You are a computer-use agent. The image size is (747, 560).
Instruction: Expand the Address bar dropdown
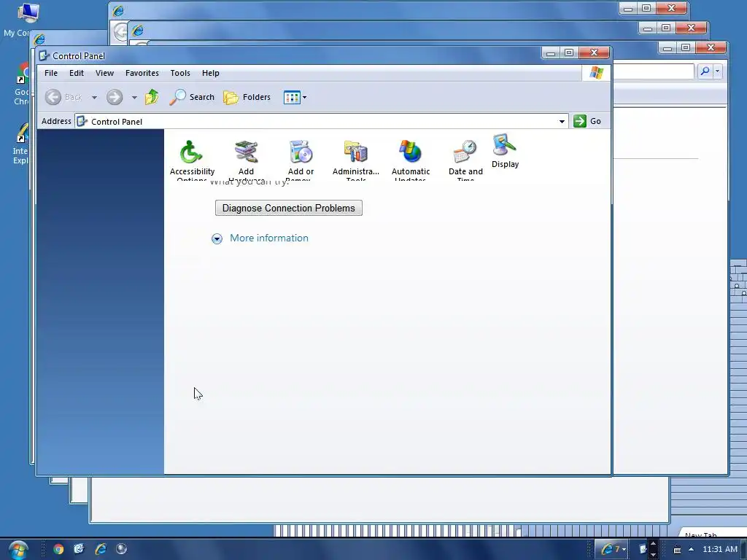[562, 122]
